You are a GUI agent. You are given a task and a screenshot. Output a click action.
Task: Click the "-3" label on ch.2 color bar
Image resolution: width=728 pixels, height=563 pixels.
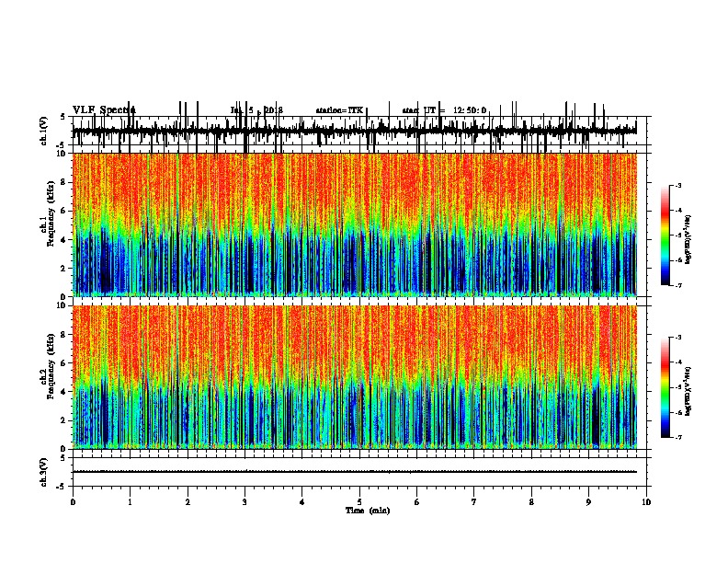tap(677, 338)
